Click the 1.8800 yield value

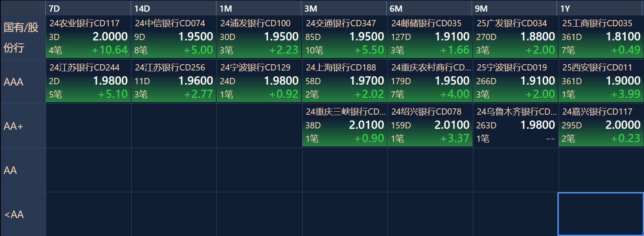pos(537,37)
